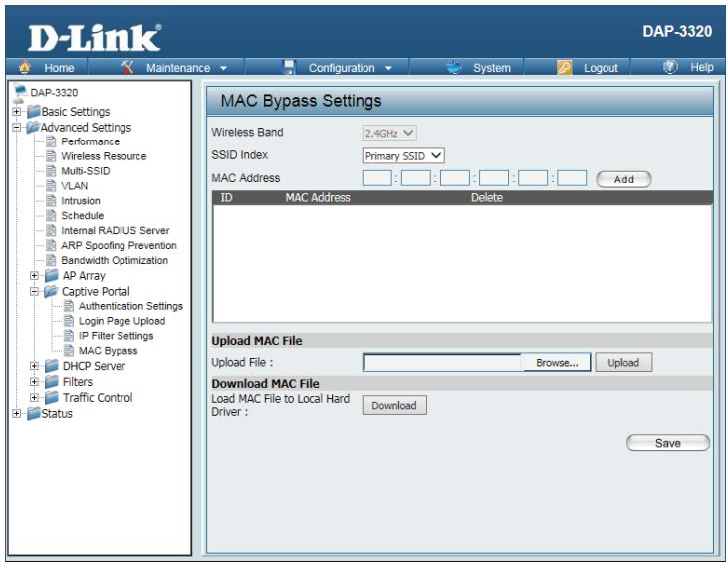The image size is (728, 563).
Task: Click the Upload button
Action: [623, 363]
